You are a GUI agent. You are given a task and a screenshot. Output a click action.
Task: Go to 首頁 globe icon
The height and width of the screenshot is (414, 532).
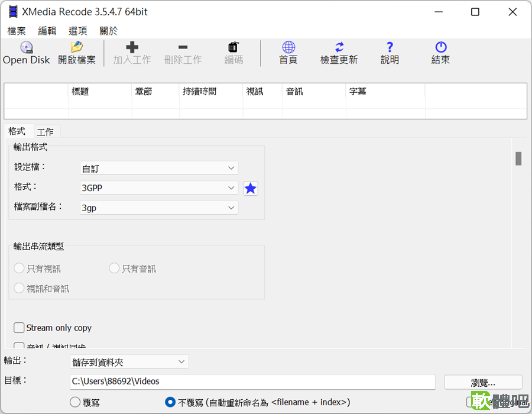[x=288, y=47]
